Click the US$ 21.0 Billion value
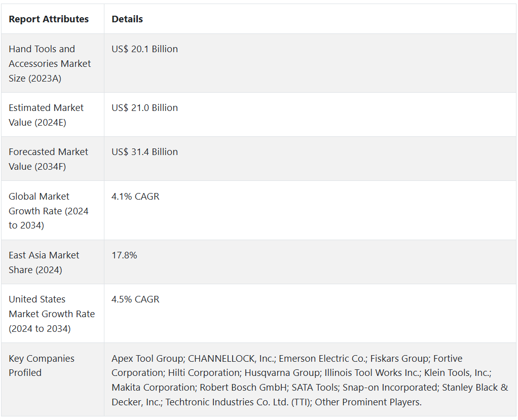Viewport: 518px width, 420px height. click(x=144, y=108)
